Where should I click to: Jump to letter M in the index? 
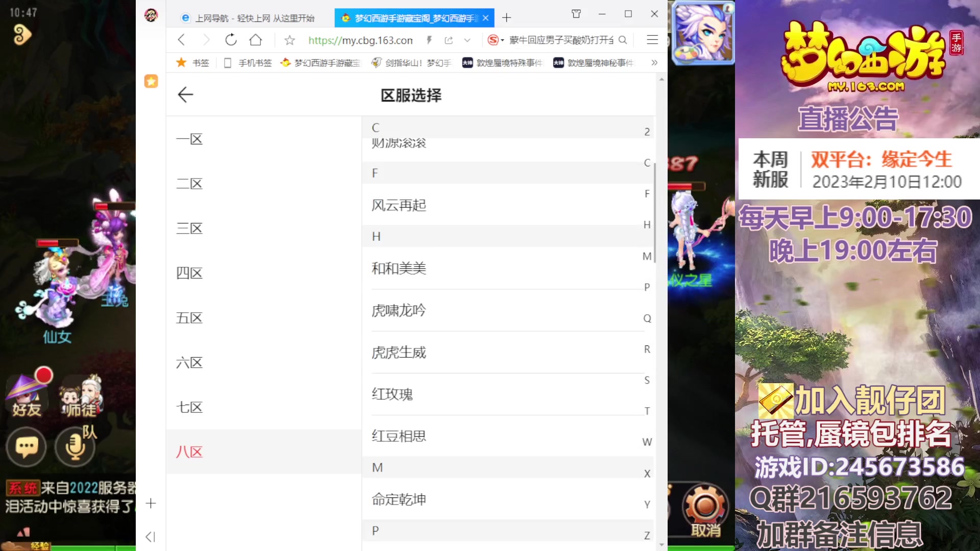pos(647,256)
